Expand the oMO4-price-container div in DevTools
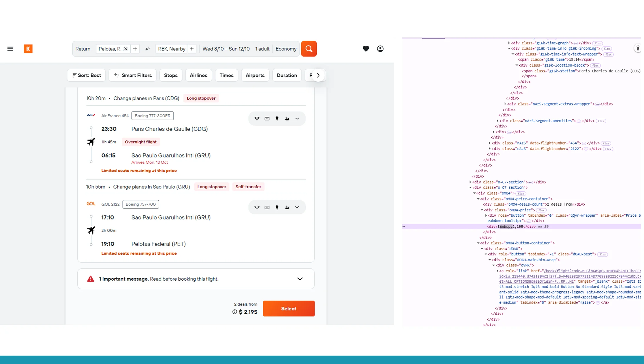 pyautogui.click(x=478, y=199)
